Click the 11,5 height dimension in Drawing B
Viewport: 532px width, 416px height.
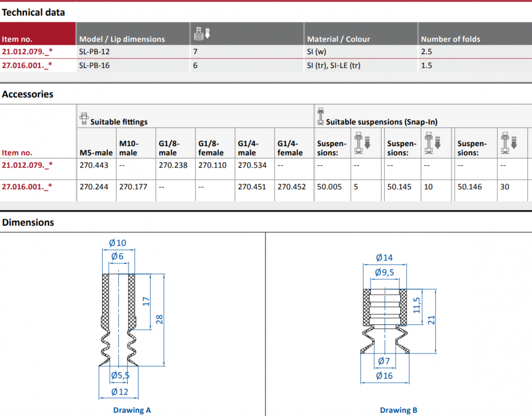[417, 305]
